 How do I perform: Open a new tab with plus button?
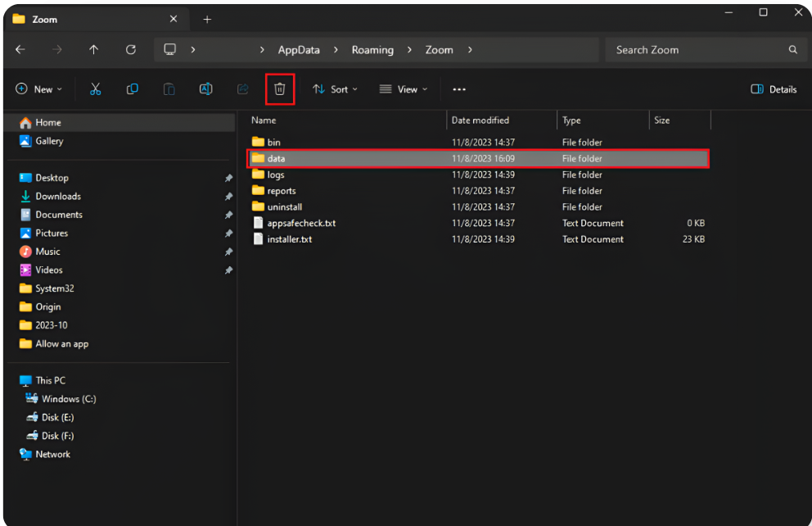click(x=207, y=19)
